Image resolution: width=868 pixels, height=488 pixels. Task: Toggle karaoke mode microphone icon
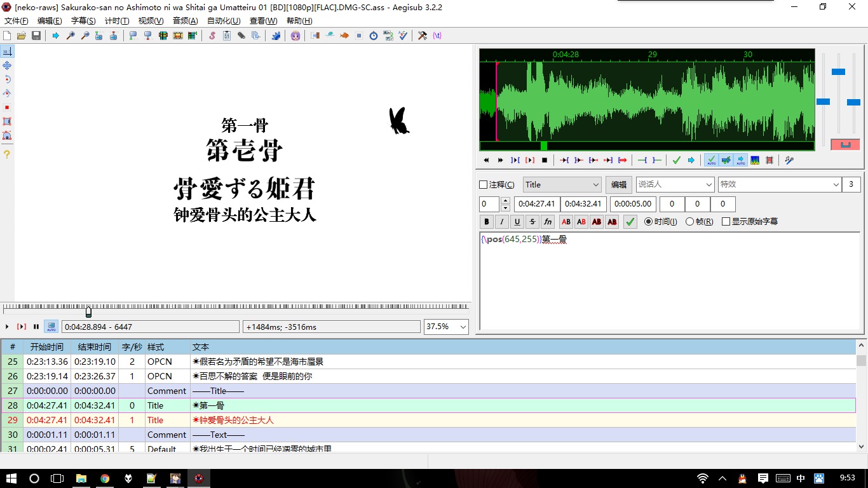789,160
